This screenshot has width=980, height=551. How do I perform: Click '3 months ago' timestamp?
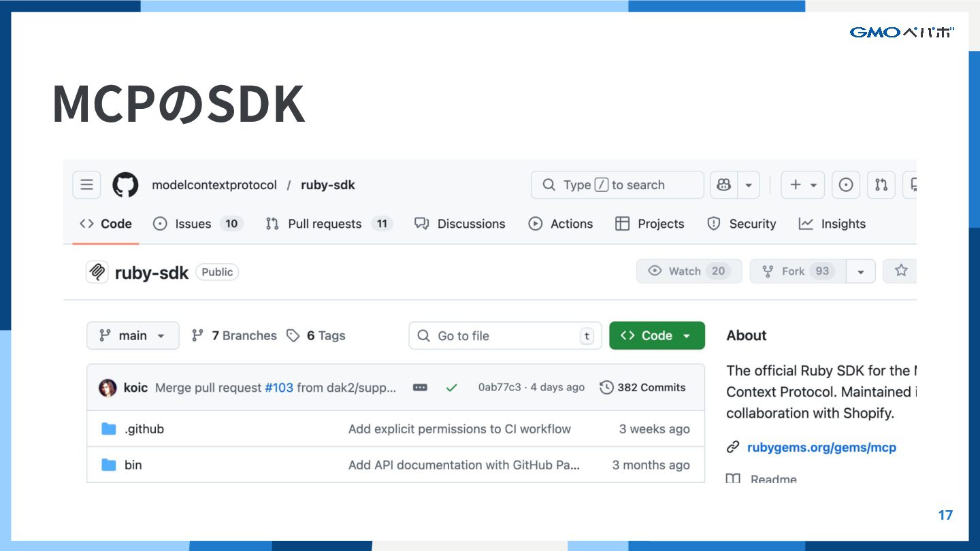click(x=651, y=465)
